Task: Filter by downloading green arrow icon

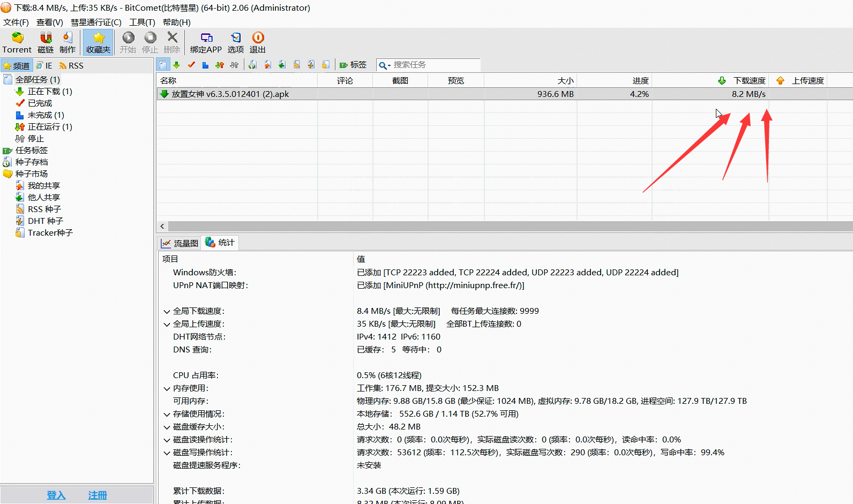Action: 177,65
